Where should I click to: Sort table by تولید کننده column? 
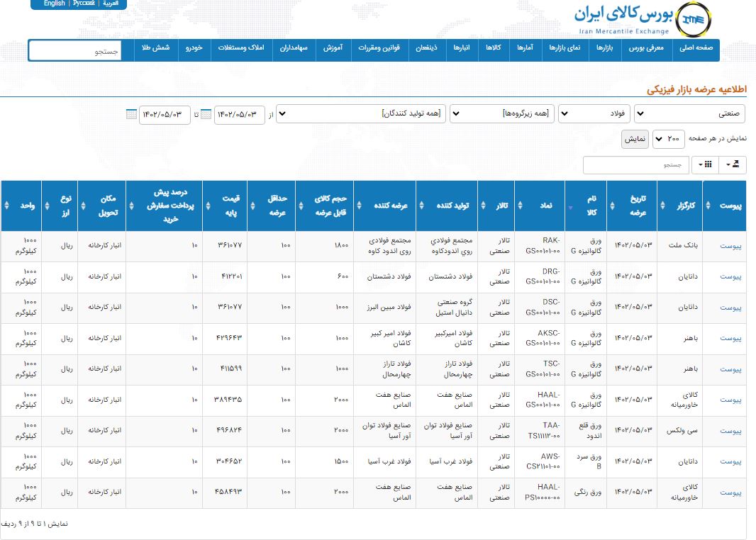447,206
